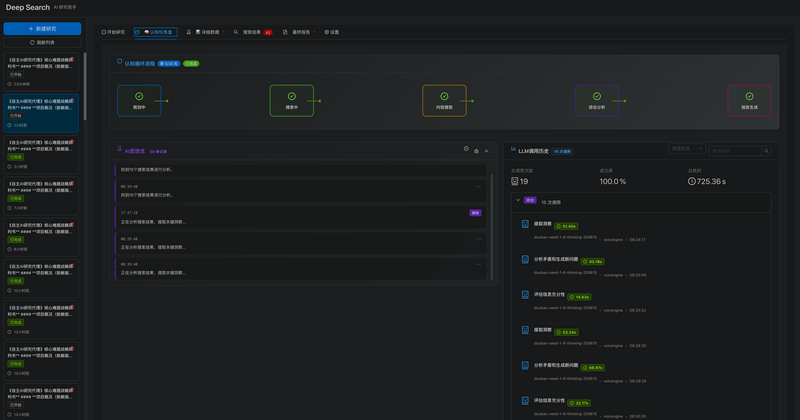Click the 规划中 stage checkmark icon
The height and width of the screenshot is (420, 800).
[x=139, y=96]
